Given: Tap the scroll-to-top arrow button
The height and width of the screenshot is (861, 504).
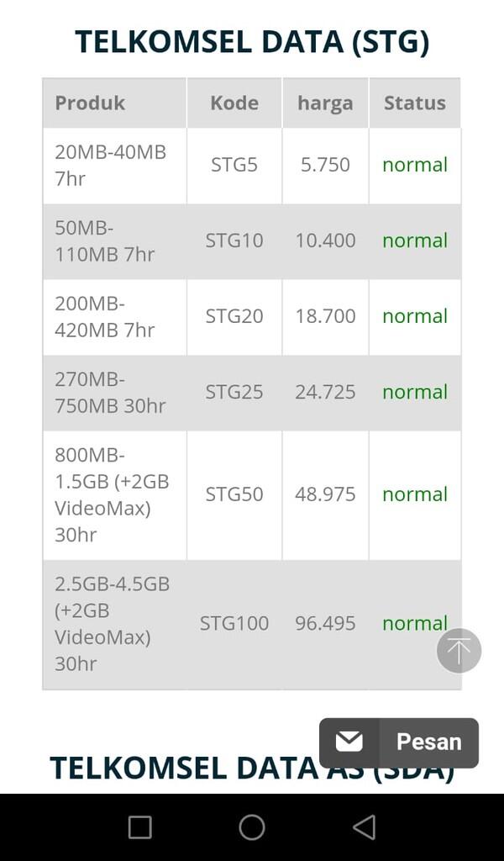Looking at the screenshot, I should click(x=459, y=651).
